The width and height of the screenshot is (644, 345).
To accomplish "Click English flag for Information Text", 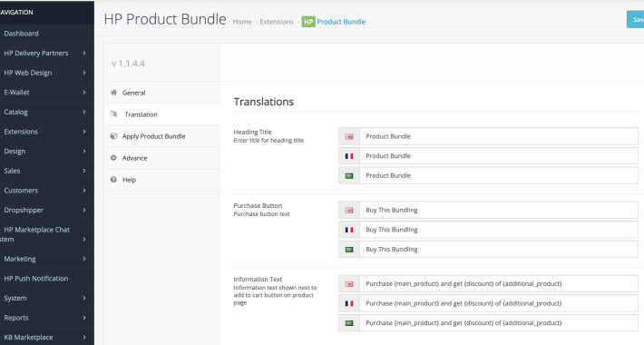I will point(349,284).
